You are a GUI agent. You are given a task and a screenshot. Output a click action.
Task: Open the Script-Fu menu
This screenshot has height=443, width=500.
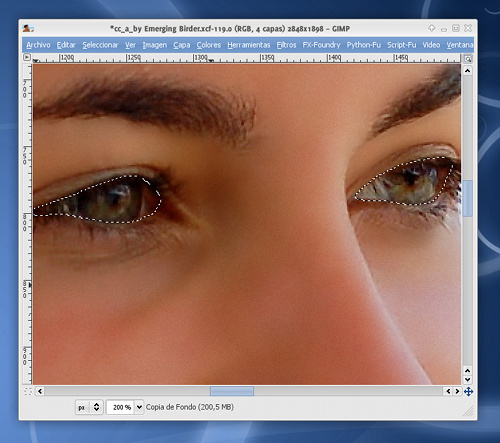click(402, 45)
